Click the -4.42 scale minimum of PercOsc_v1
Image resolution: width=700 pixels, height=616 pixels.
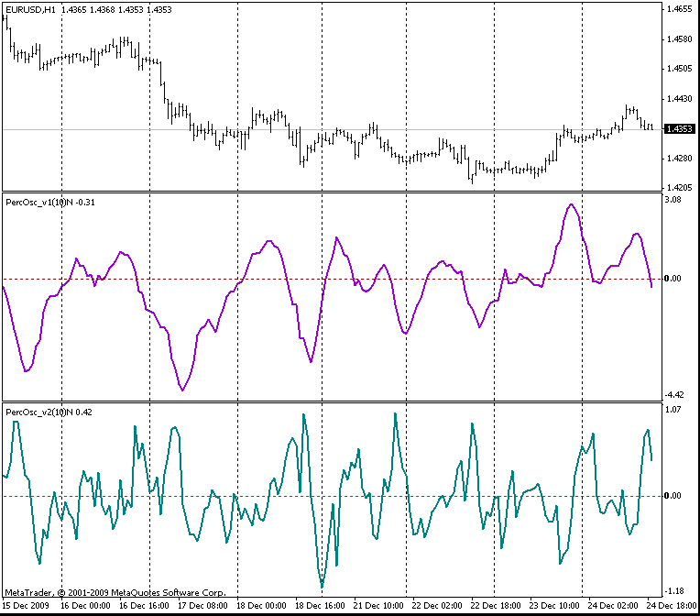(x=674, y=395)
